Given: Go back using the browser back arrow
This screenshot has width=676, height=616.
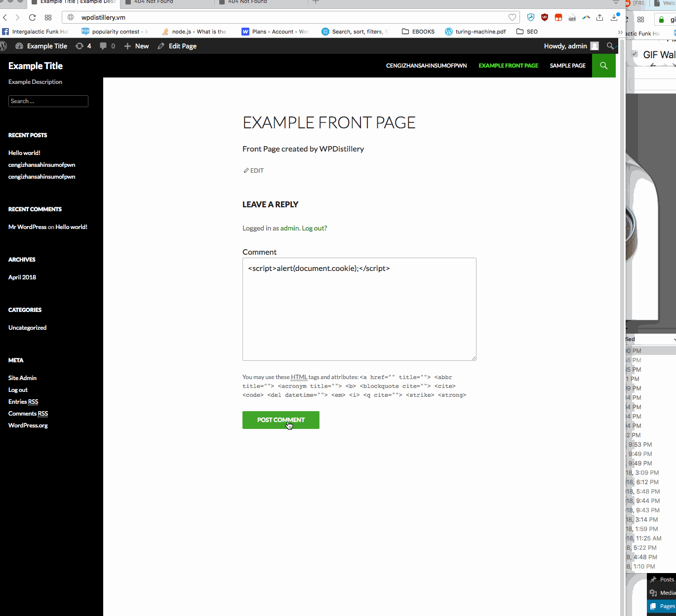Looking at the screenshot, I should coord(5,17).
